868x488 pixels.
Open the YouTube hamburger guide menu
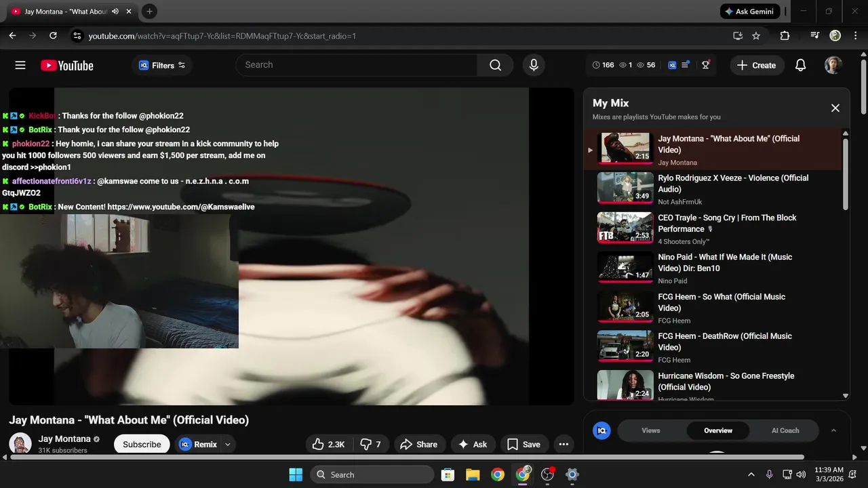click(20, 65)
